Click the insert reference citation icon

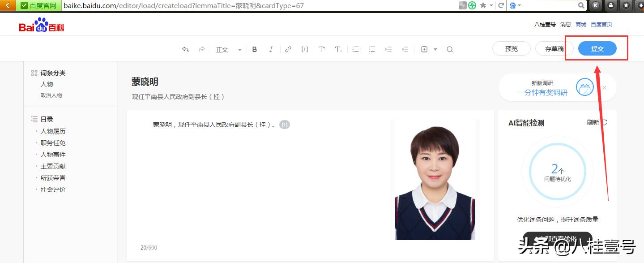pyautogui.click(x=305, y=49)
